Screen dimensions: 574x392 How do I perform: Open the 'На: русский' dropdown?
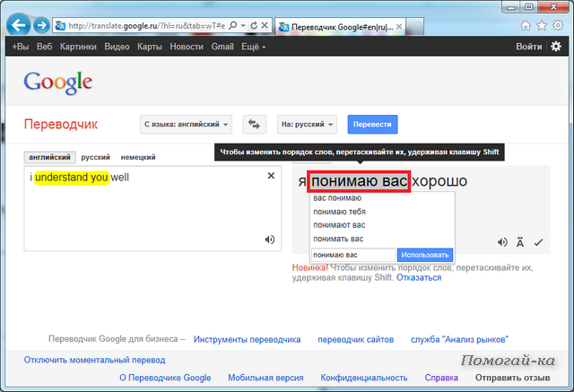[307, 125]
